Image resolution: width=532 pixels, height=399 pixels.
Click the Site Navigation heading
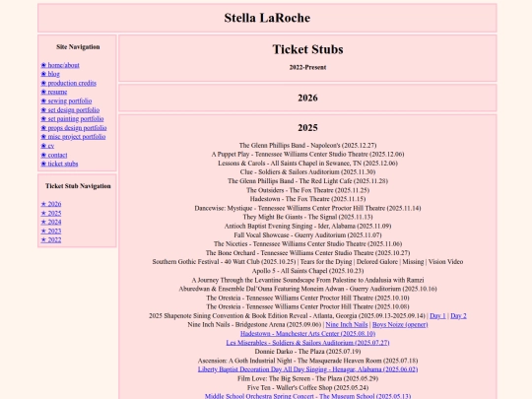pyautogui.click(x=78, y=47)
